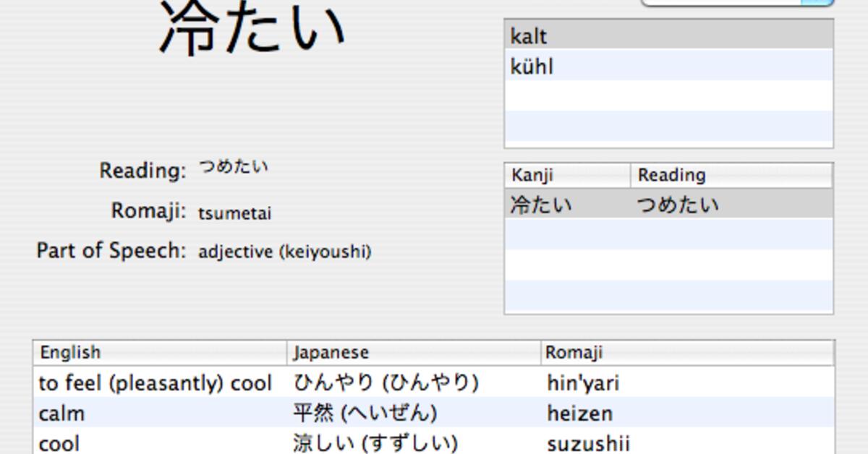Sort by the English column header
This screenshot has width=868, height=454.
point(69,352)
